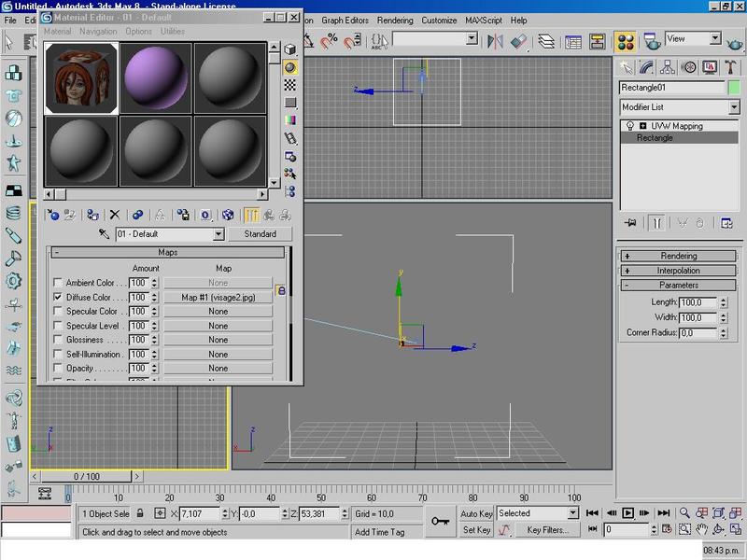Switch to Hierarchy command panel tab
The width and height of the screenshot is (747, 560).
[668, 67]
